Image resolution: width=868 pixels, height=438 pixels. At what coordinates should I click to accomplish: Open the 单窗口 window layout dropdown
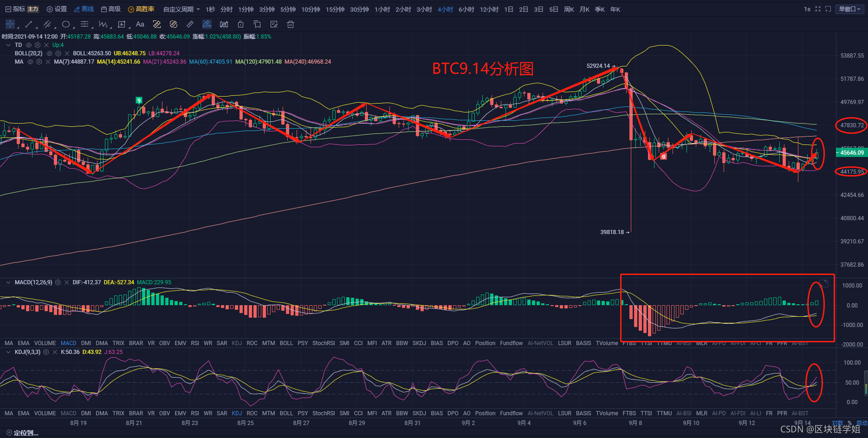[850, 9]
